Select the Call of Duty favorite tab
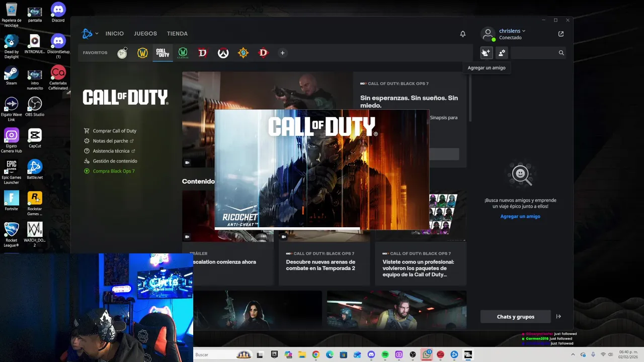644x362 pixels. coord(163,53)
